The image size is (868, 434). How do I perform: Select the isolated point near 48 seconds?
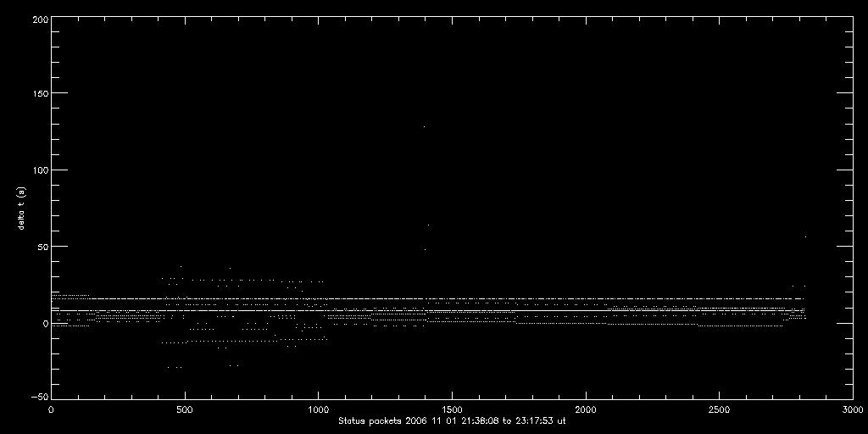tap(424, 249)
